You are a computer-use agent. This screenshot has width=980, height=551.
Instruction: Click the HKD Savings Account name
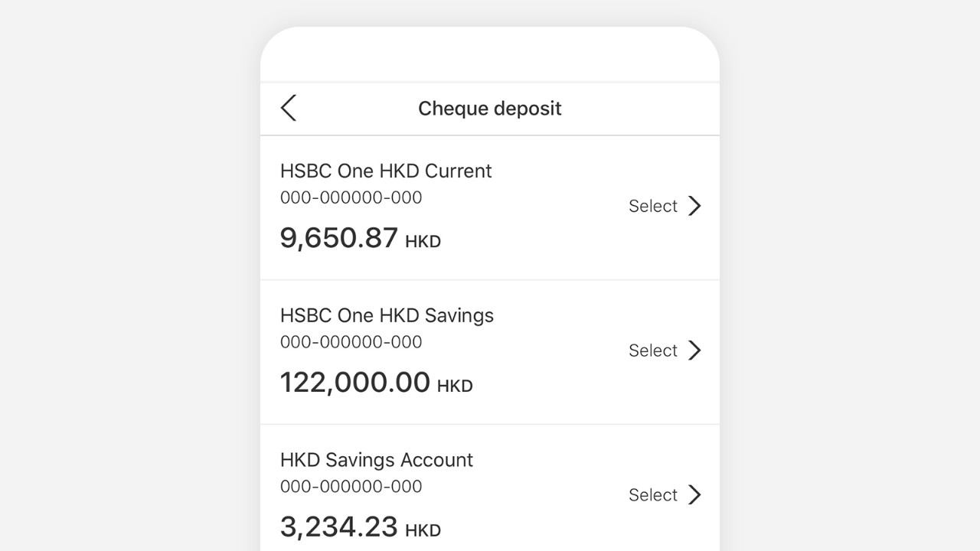[x=377, y=460]
